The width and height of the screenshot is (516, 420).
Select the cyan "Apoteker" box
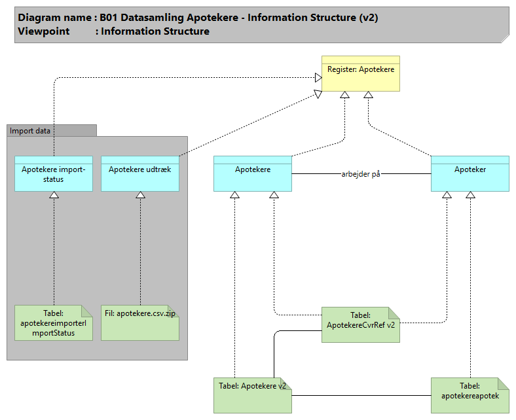(470, 173)
